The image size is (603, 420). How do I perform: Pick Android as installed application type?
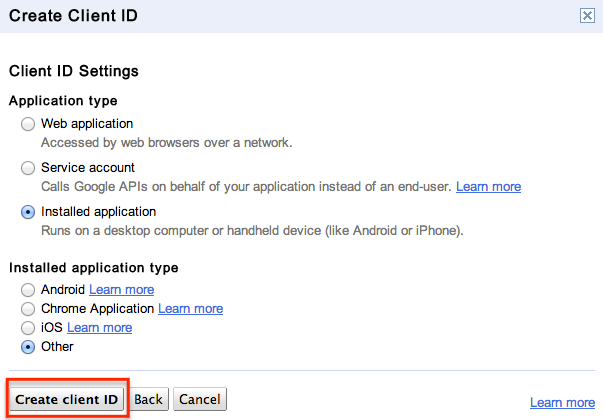[x=28, y=290]
